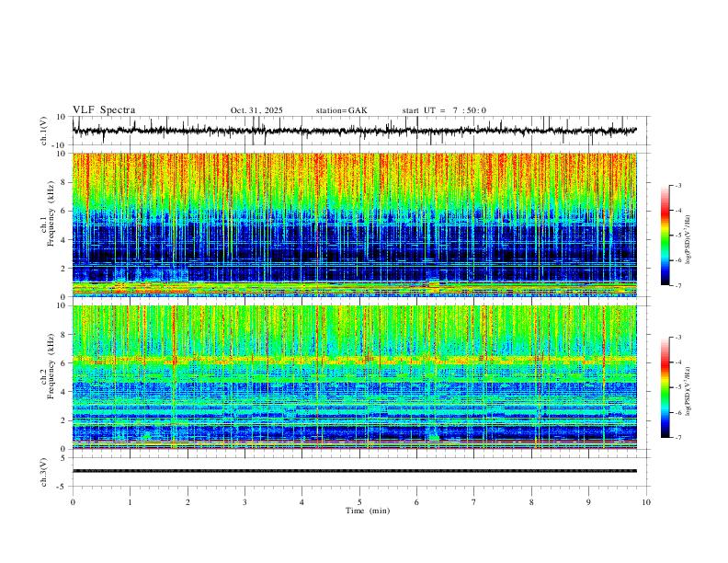This screenshot has width=728, height=563.
Task: Click the ch.2 PSD color bar
Action: click(x=665, y=387)
